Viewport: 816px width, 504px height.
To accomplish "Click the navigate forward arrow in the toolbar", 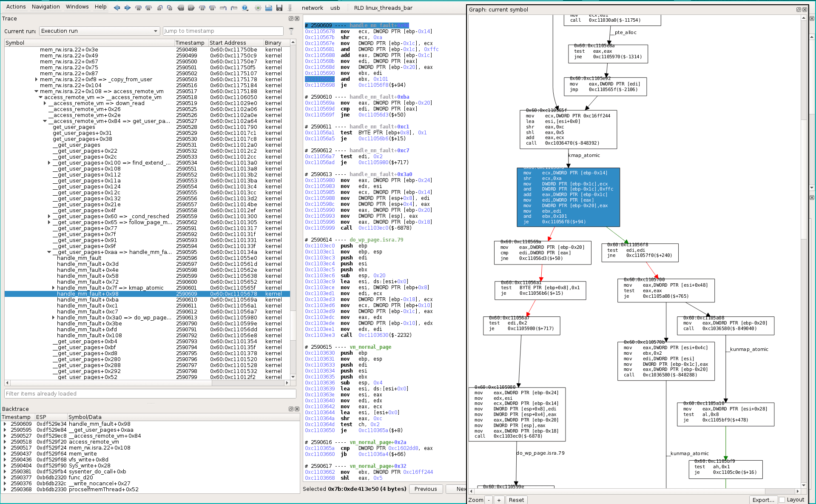I will [127, 8].
